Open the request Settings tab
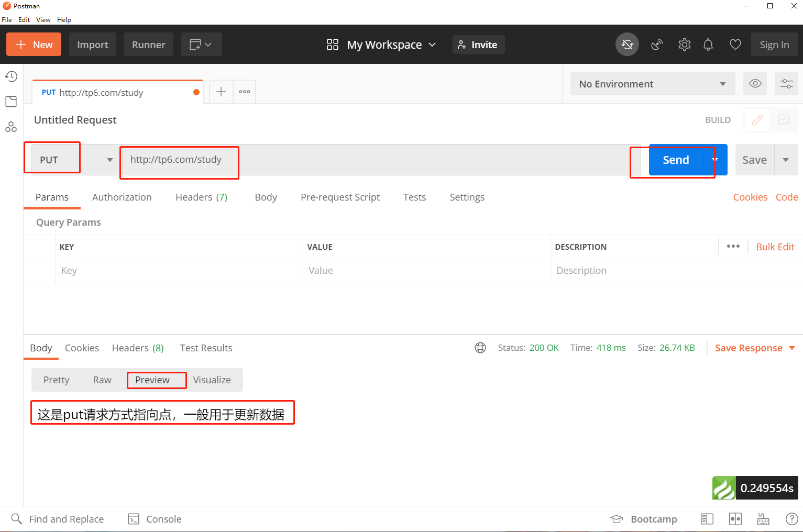The image size is (803, 532). pyautogui.click(x=467, y=197)
